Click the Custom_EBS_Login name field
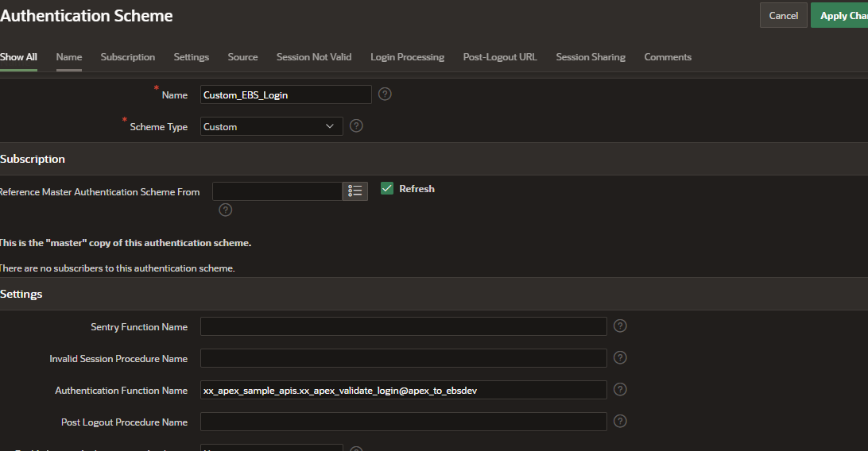 [285, 94]
